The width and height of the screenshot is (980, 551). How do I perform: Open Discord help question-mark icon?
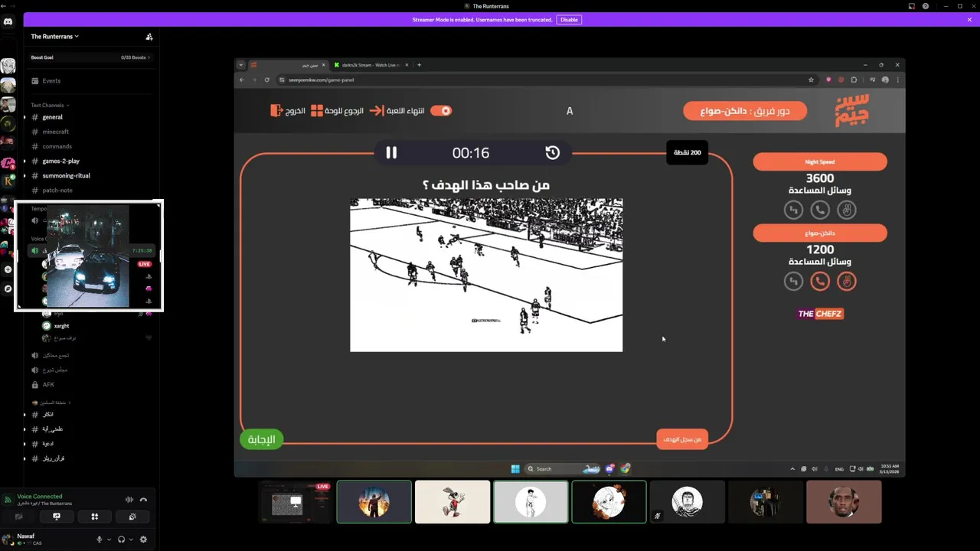coord(926,6)
